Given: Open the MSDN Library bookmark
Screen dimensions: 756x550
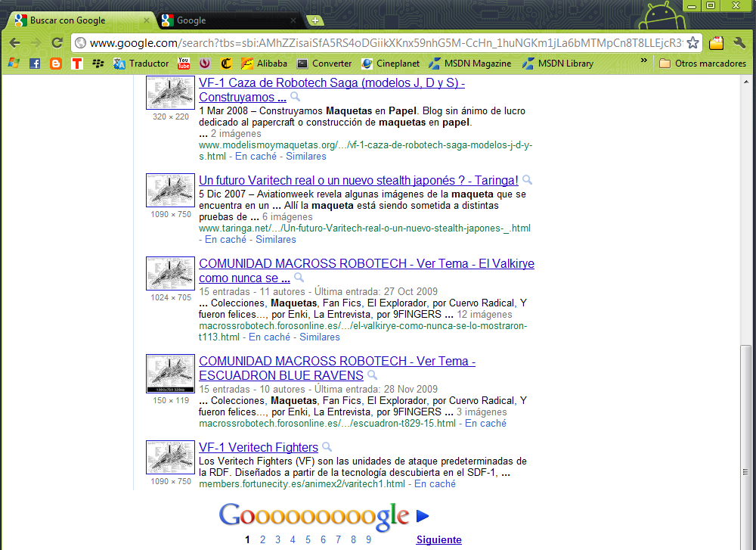Looking at the screenshot, I should point(559,64).
